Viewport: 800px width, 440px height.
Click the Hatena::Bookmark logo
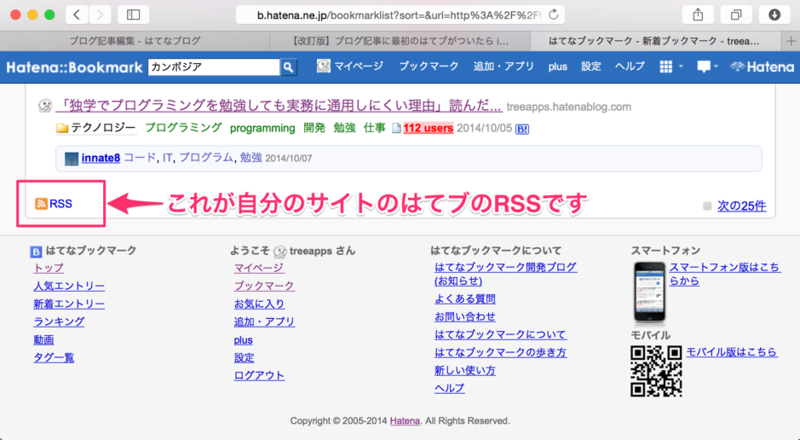(74, 67)
